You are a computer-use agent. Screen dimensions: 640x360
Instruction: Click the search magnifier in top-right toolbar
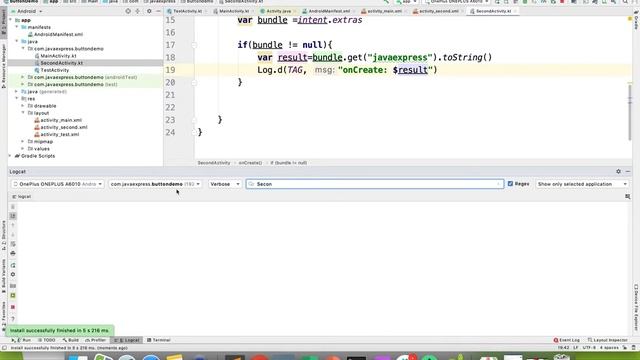coord(625,2)
